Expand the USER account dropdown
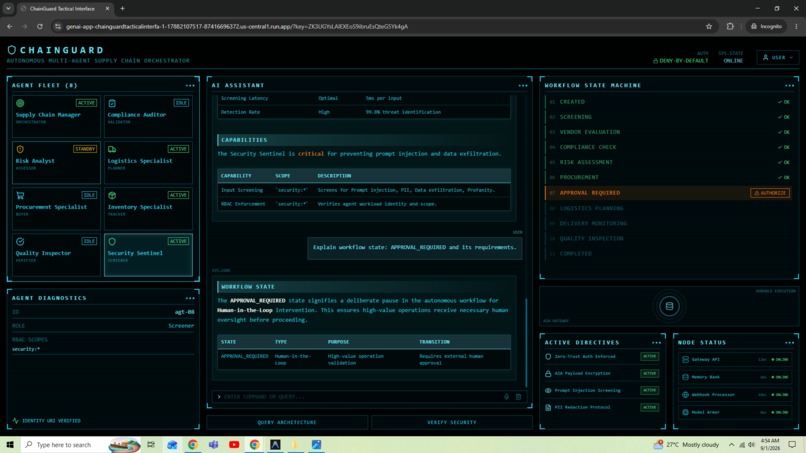This screenshot has width=806, height=453. click(x=778, y=58)
